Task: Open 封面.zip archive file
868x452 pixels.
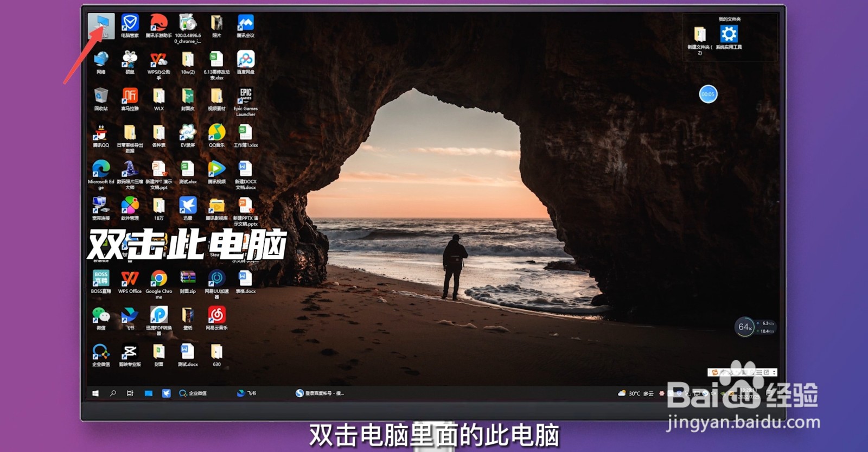Action: point(188,282)
